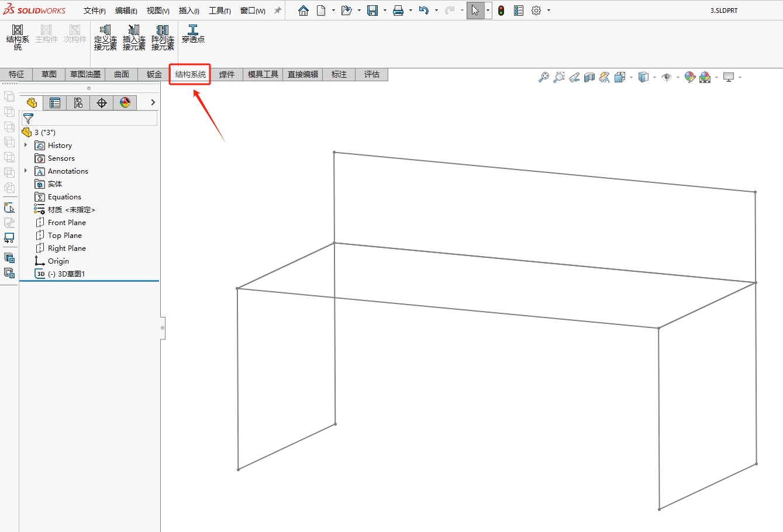
Task: Click the 穿透点 (pierce point) tool
Action: coord(193,33)
